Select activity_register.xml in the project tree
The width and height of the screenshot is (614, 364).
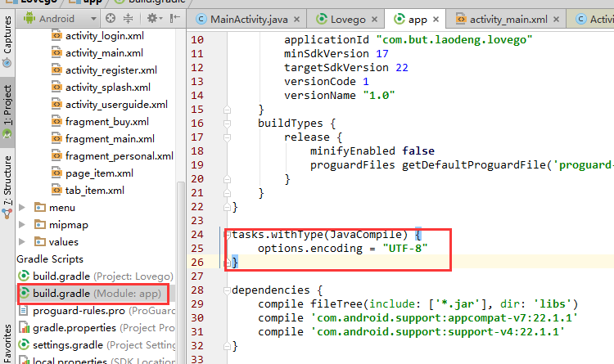pos(111,70)
